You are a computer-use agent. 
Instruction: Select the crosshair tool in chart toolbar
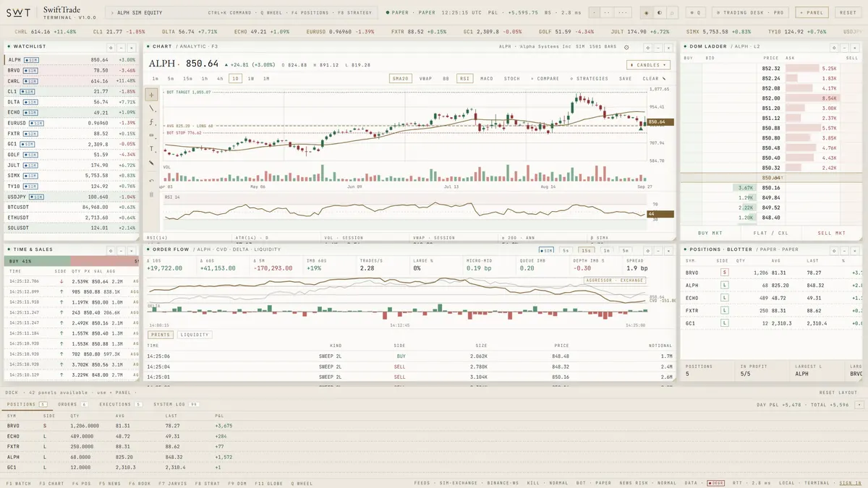[152, 95]
